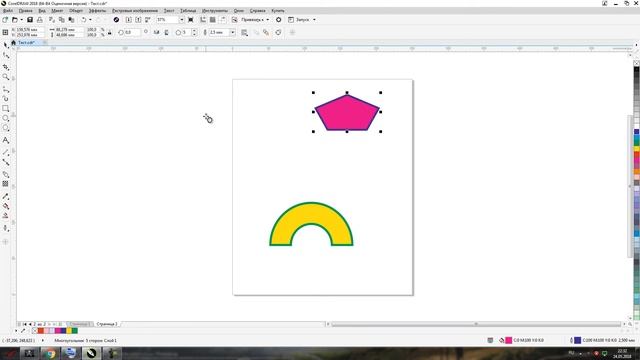Viewport: 640px width, 360px height.
Task: Toggle show guidelines button
Action: pyautogui.click(x=223, y=20)
